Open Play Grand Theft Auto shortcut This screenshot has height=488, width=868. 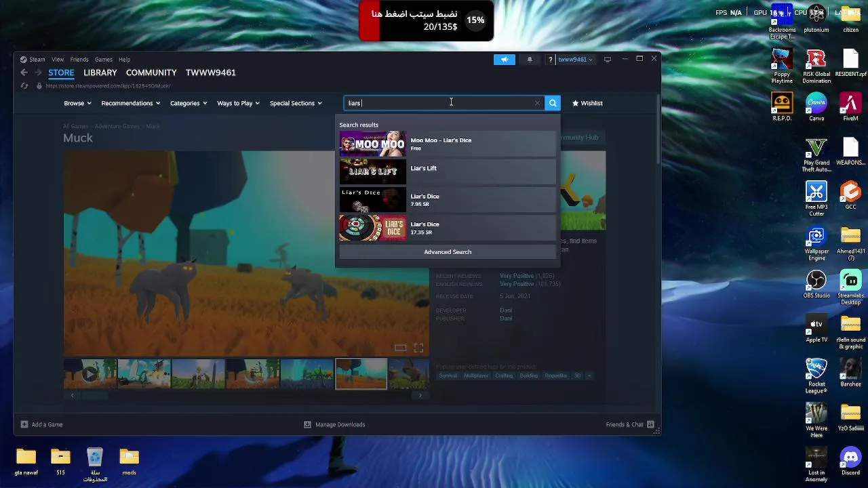(x=816, y=155)
